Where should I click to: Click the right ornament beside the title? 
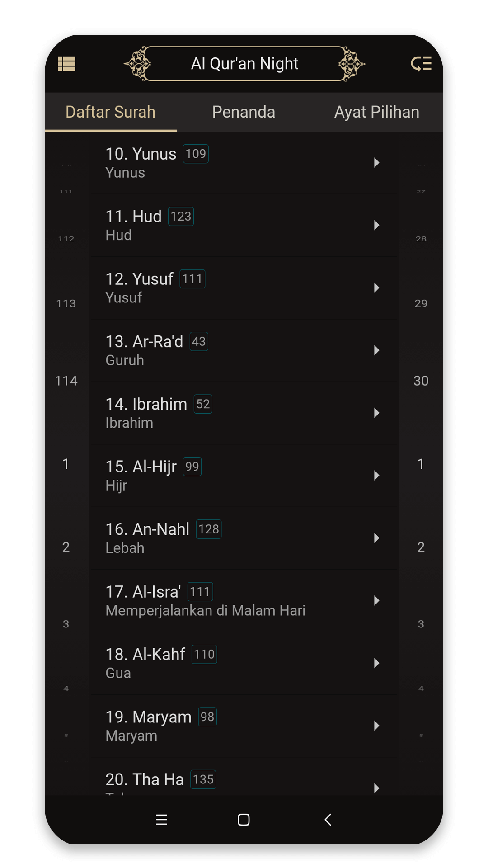coord(352,64)
